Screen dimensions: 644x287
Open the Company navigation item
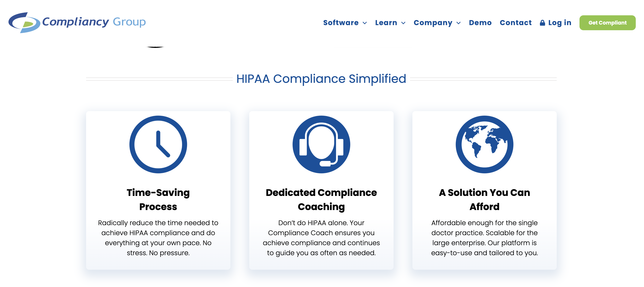pos(433,23)
